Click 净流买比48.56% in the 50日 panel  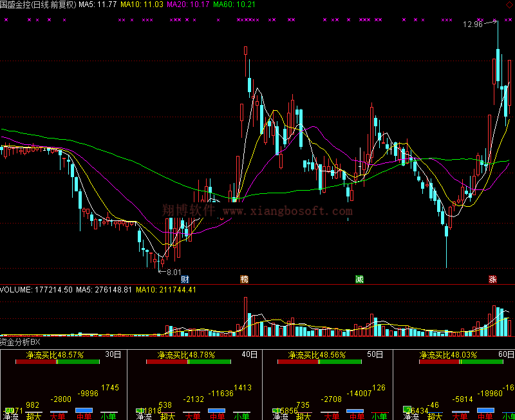click(x=317, y=355)
